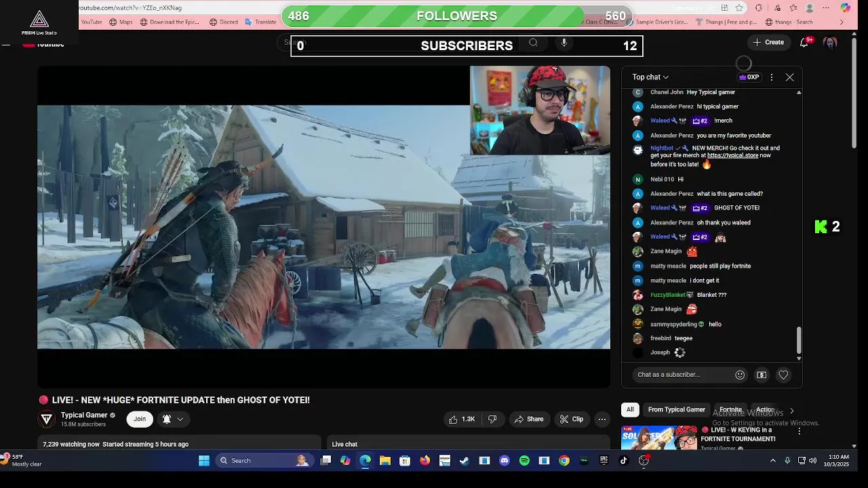The height and width of the screenshot is (488, 868).
Task: Open volume control in system tray
Action: pyautogui.click(x=813, y=461)
